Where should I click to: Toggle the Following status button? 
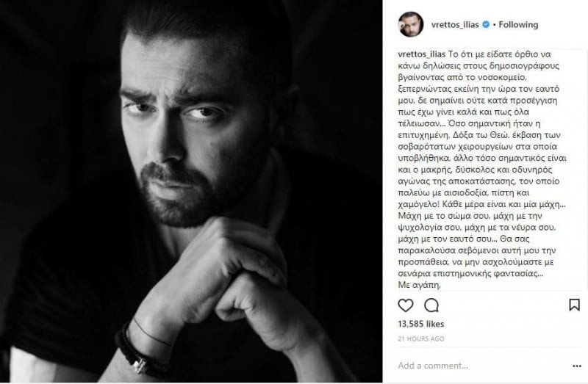coord(518,25)
